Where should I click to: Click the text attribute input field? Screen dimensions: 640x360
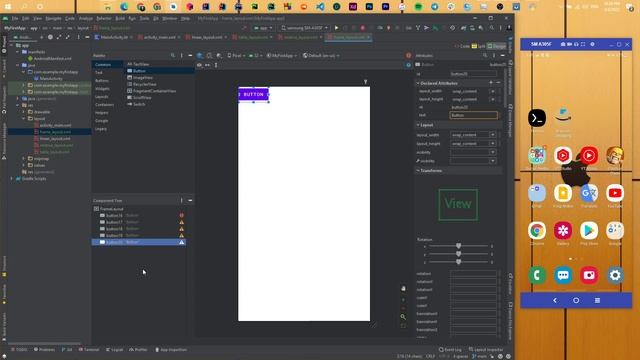coord(473,115)
